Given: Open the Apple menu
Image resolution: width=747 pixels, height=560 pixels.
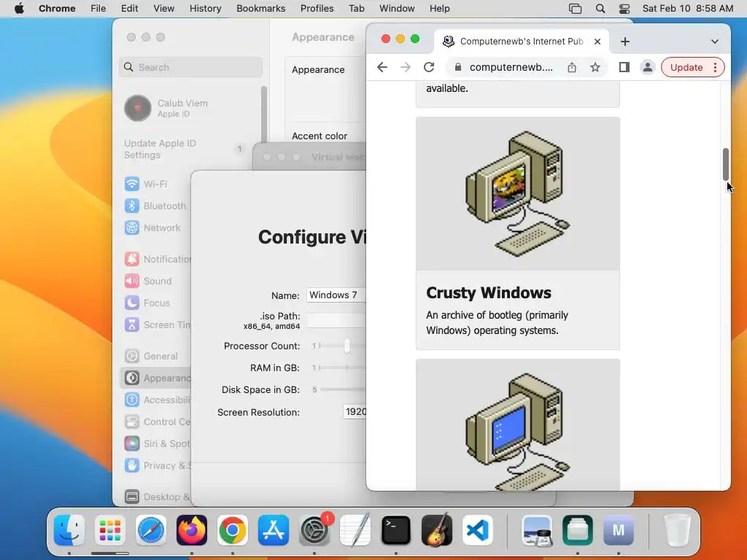Looking at the screenshot, I should point(19,8).
